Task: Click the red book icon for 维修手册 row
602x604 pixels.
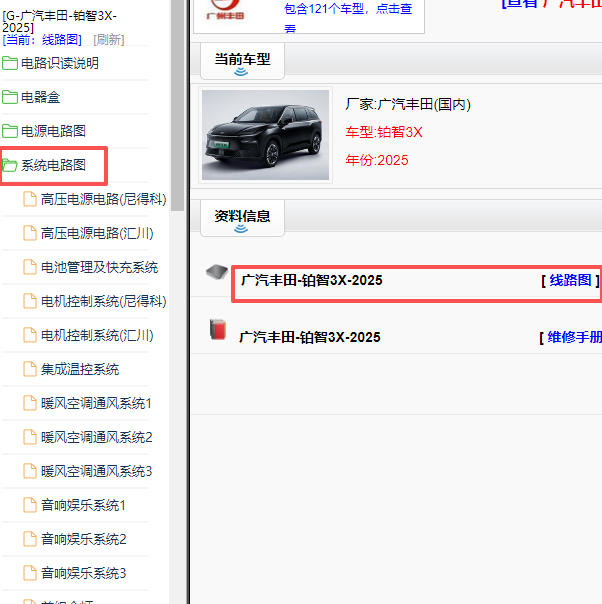Action: click(218, 330)
